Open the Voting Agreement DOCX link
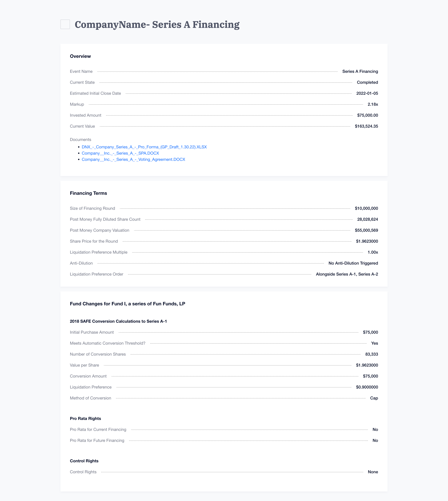 pos(133,159)
